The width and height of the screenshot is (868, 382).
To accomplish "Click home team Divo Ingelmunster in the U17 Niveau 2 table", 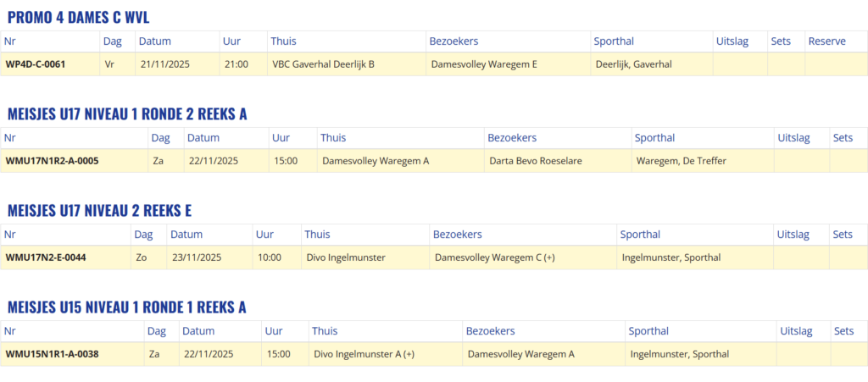I will tap(346, 257).
